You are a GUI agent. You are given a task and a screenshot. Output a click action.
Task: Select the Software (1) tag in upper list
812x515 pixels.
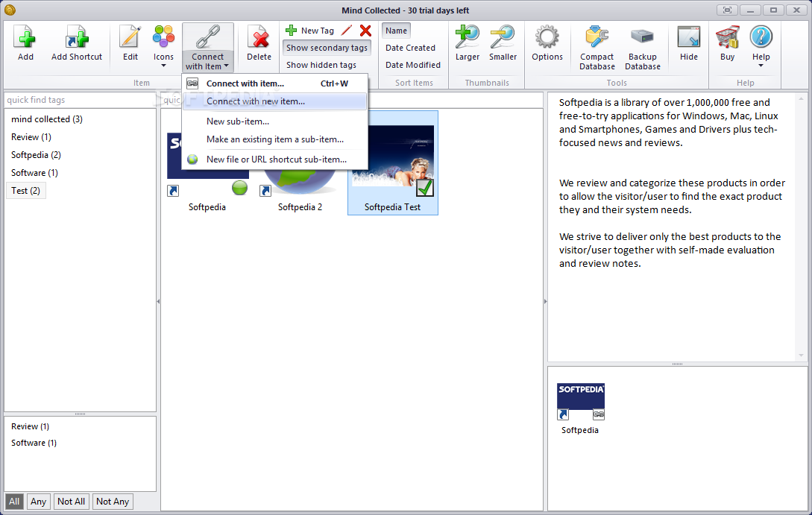(34, 173)
